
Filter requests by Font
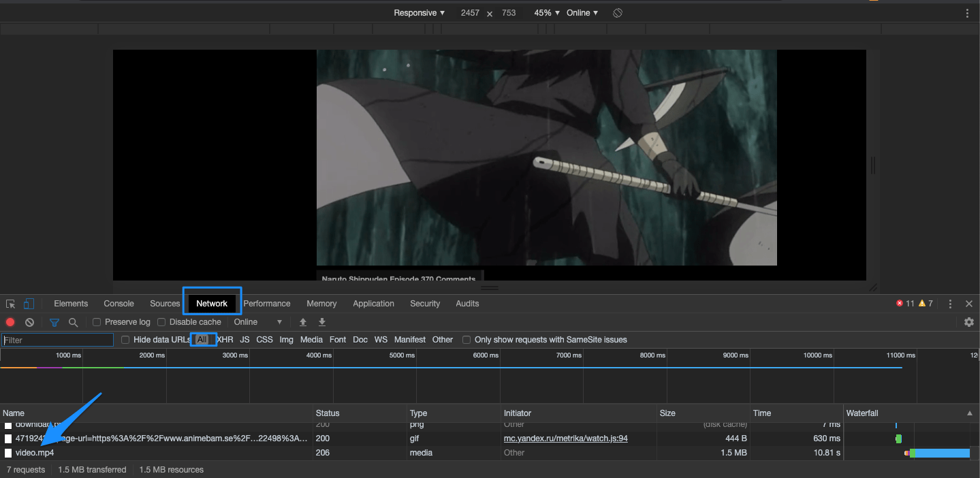click(338, 340)
